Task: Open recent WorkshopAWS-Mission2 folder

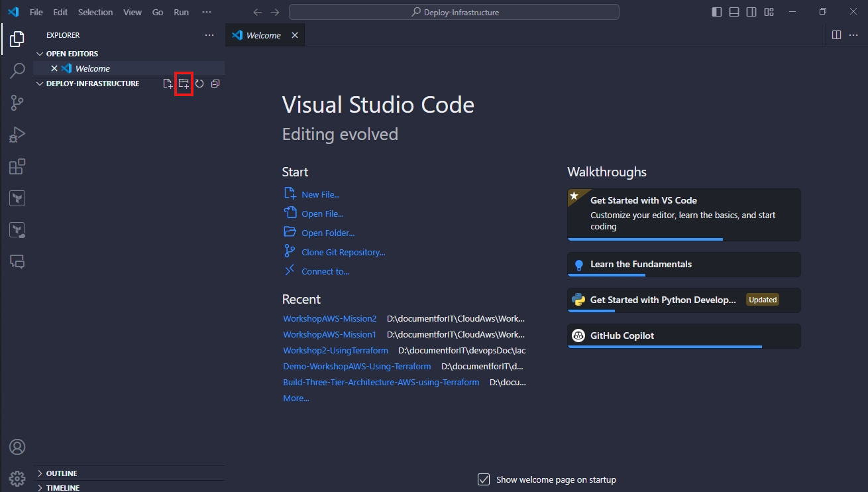Action: coord(329,318)
